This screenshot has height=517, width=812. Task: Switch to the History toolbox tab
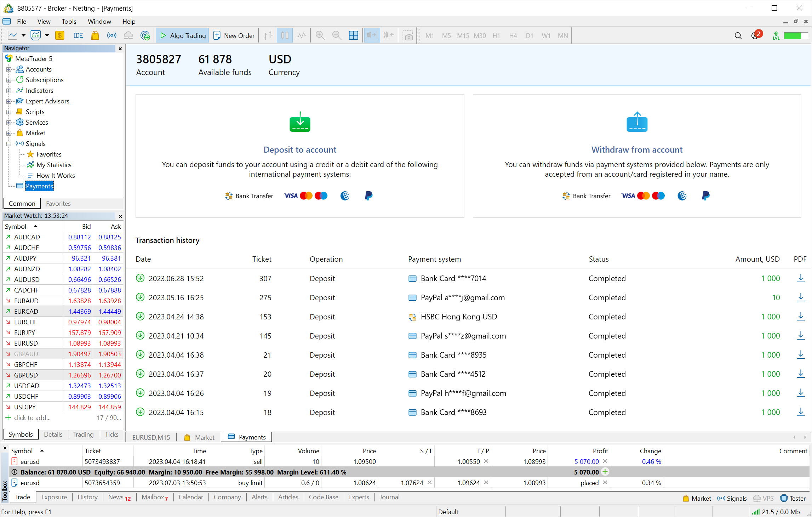click(x=87, y=497)
